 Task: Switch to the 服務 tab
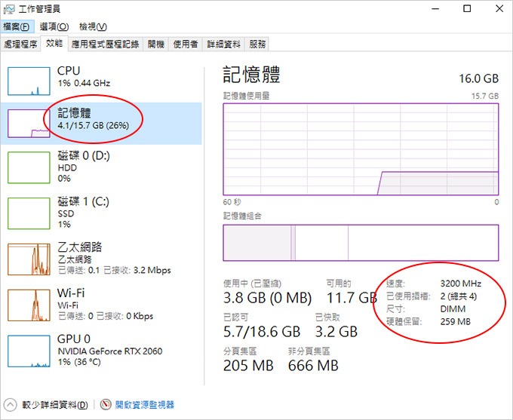(257, 44)
